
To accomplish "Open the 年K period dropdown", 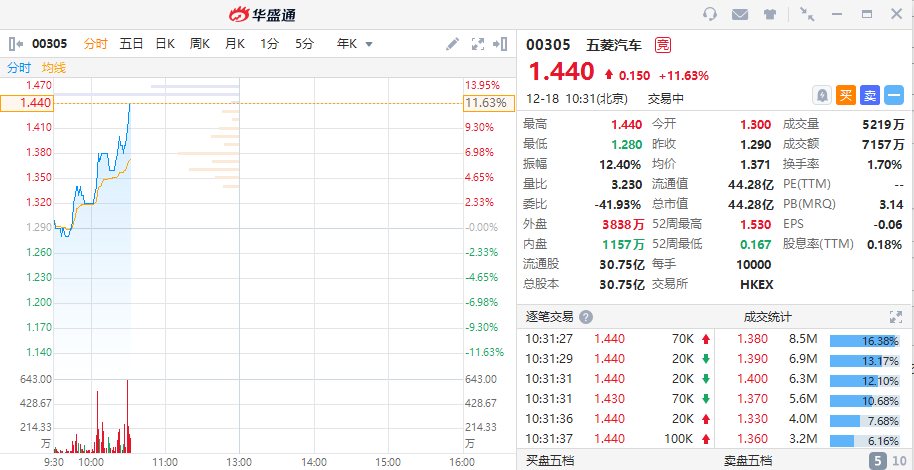I will 354,44.
